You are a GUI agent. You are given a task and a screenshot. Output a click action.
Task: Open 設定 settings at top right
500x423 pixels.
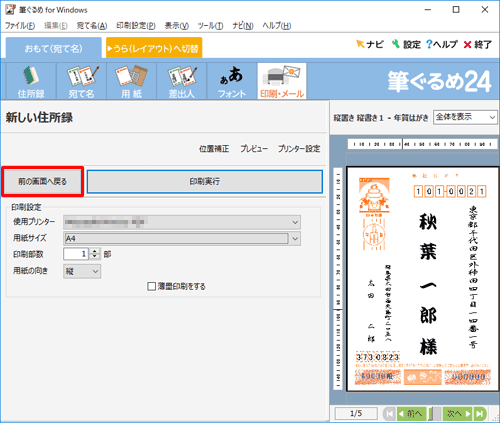click(x=406, y=44)
